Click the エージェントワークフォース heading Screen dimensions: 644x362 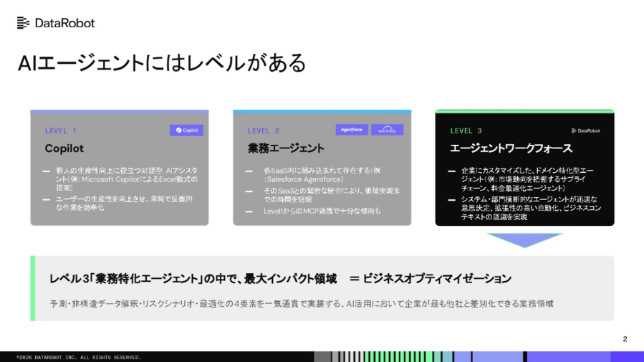511,148
